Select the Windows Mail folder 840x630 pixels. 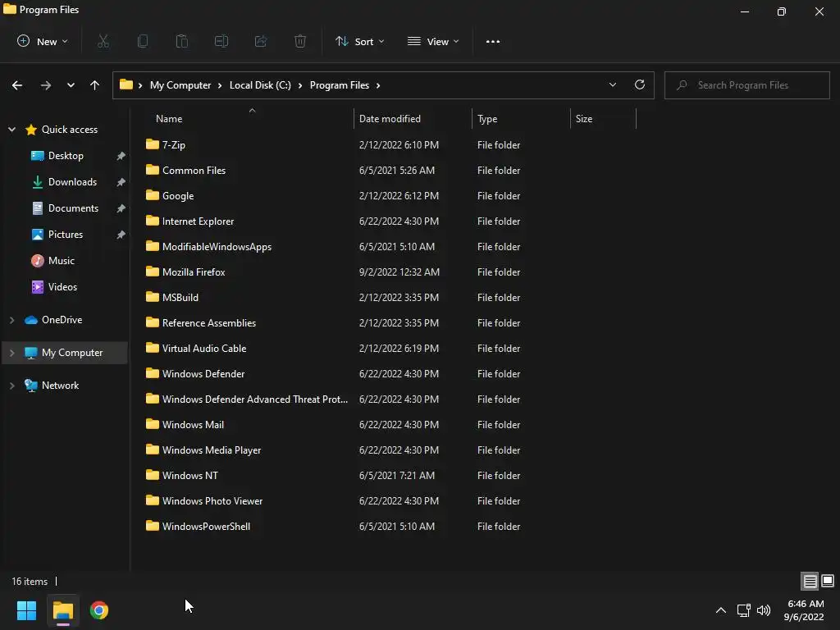(x=193, y=425)
